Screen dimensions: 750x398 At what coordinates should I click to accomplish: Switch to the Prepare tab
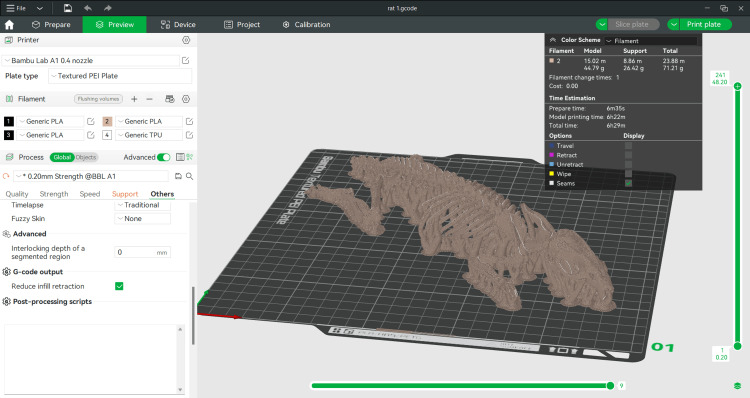[x=51, y=25]
